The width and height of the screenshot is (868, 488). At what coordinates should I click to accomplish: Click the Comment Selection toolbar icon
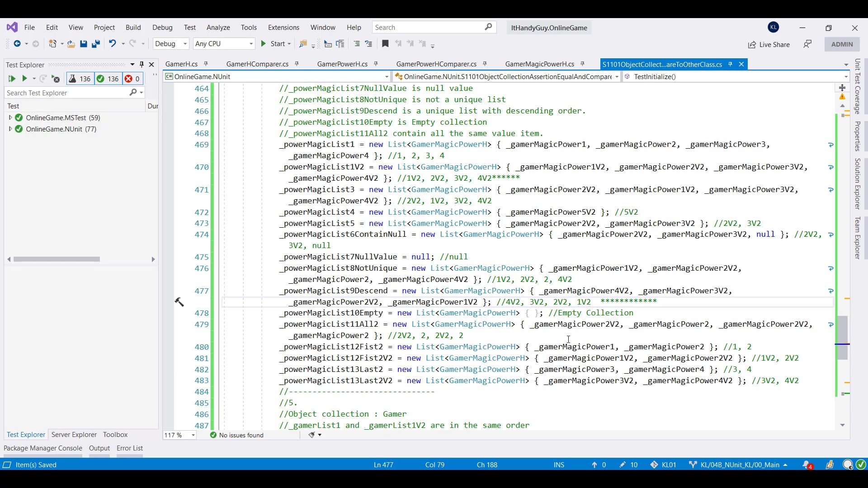tap(357, 44)
